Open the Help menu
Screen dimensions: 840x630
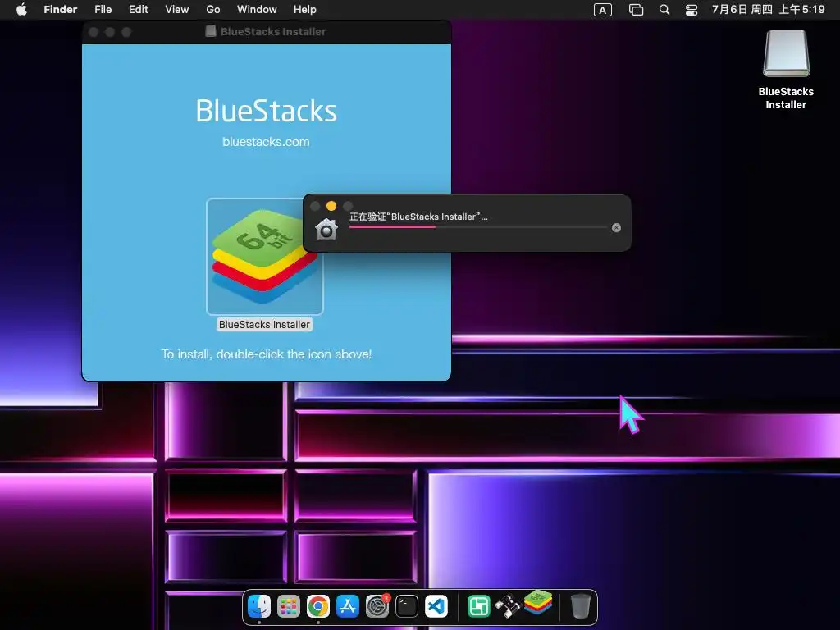305,10
